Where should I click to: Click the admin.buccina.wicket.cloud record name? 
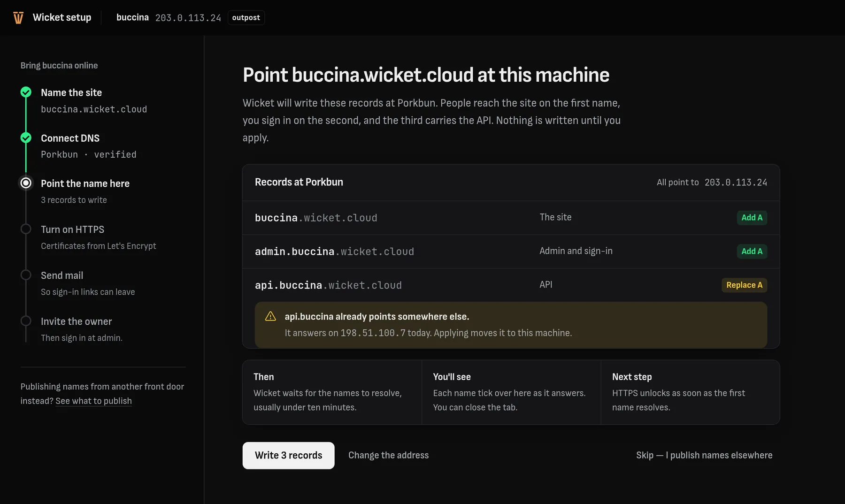(334, 252)
